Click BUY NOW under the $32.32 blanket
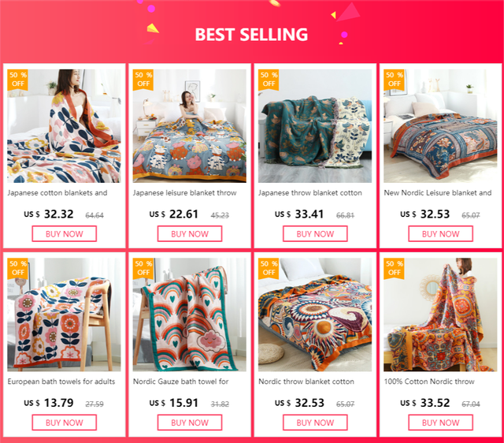The image size is (504, 443). 65,233
